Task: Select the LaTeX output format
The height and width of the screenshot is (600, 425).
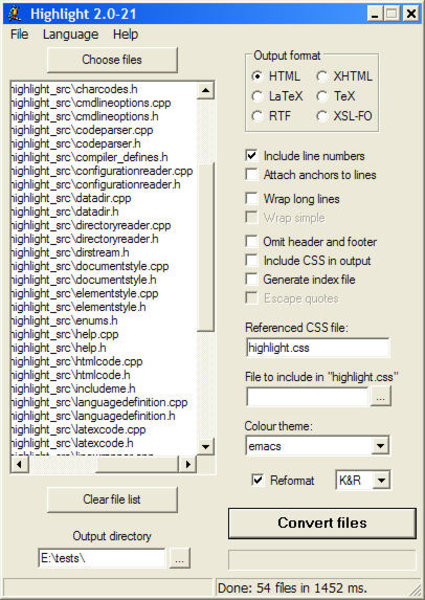Action: coord(277,96)
